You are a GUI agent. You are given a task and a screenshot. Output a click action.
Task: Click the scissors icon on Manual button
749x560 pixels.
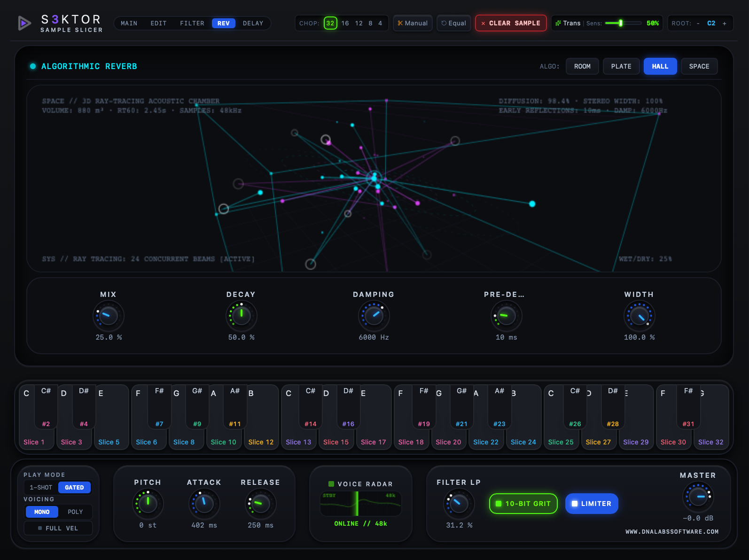(400, 23)
